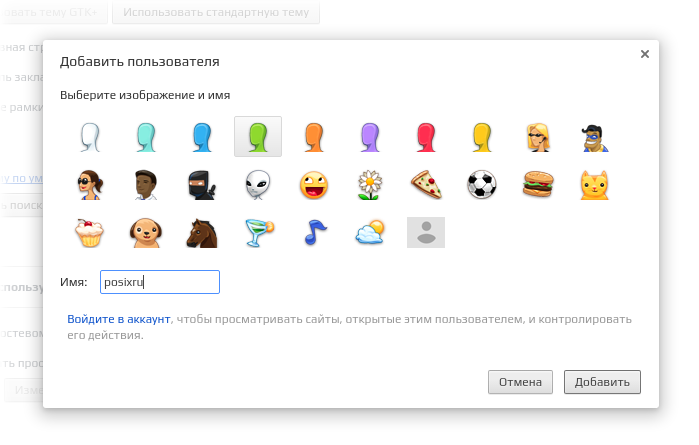Click the name field containing posixru
The image size is (699, 445).
coord(160,282)
